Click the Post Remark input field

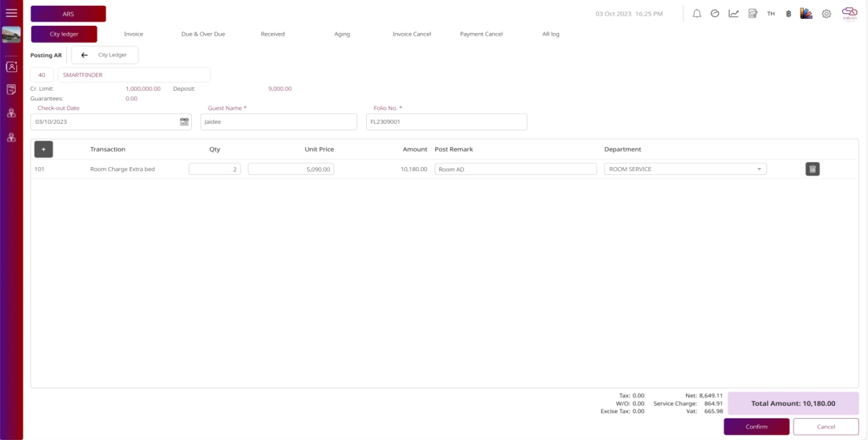coord(516,169)
